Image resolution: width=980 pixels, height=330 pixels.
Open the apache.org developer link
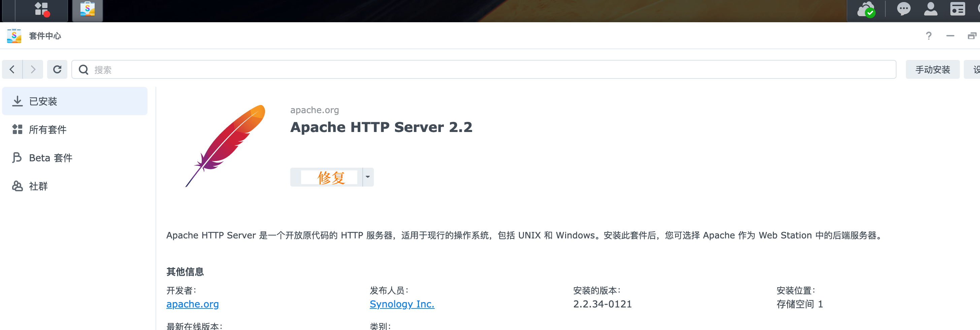(x=193, y=304)
